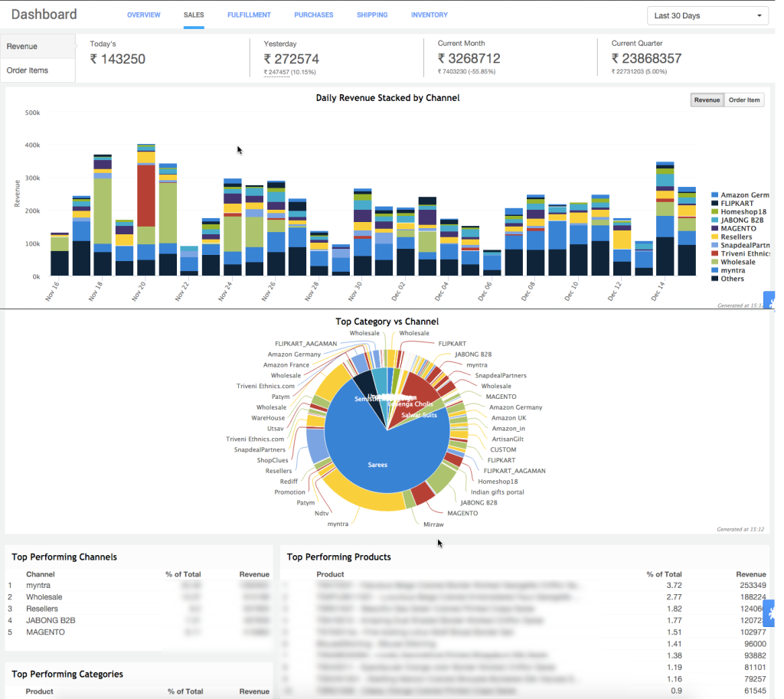Toggle Resellers legend entry
Screen dimensions: 784x699
point(732,237)
